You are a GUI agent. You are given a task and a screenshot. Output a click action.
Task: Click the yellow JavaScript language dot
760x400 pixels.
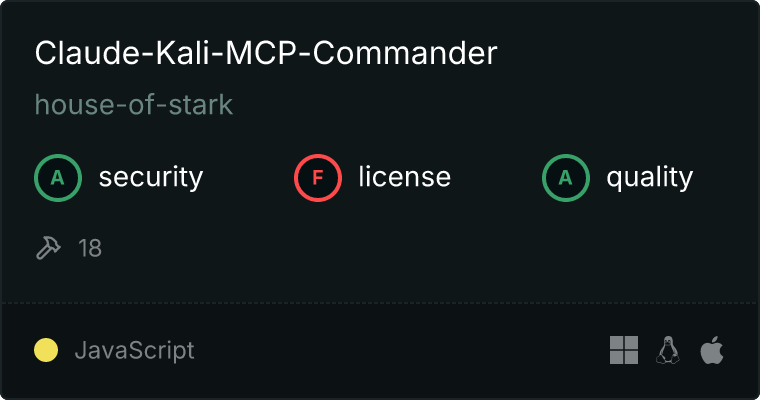(x=46, y=350)
